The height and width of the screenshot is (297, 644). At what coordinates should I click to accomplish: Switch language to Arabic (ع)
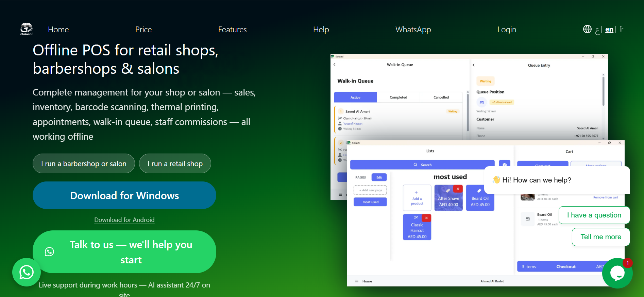[x=597, y=30]
